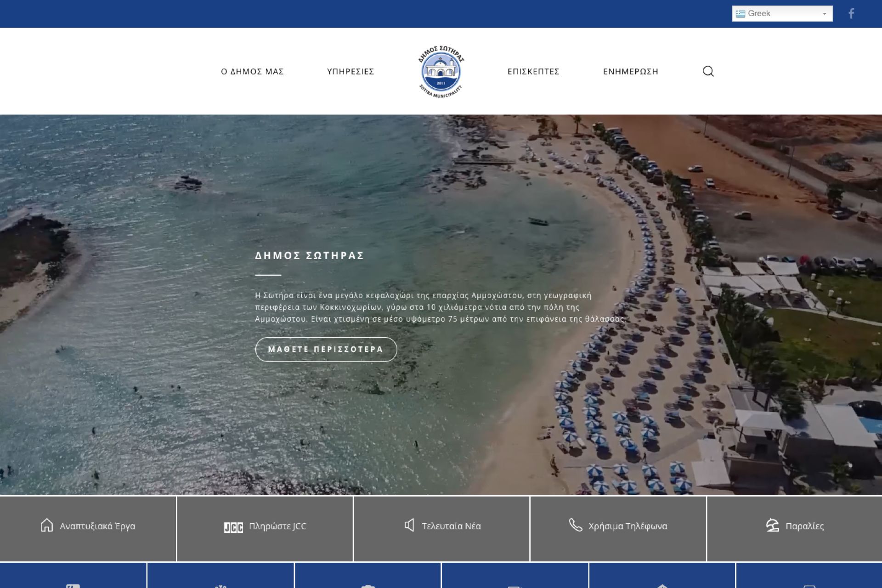Click the Sotira Municipality logo
The width and height of the screenshot is (882, 588).
(x=441, y=71)
